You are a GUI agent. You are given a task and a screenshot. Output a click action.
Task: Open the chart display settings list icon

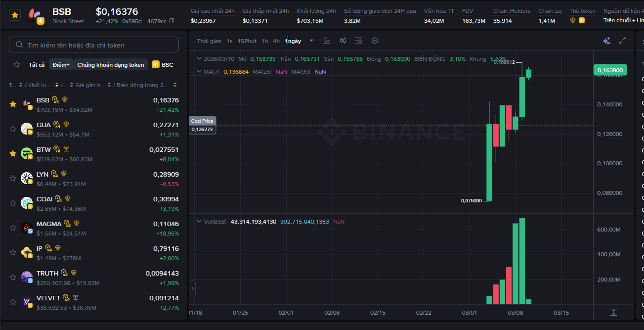(359, 41)
